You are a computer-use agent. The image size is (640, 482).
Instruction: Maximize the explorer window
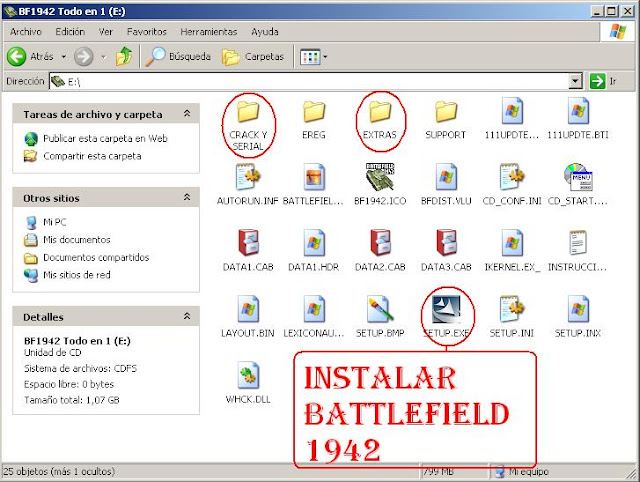[x=611, y=11]
